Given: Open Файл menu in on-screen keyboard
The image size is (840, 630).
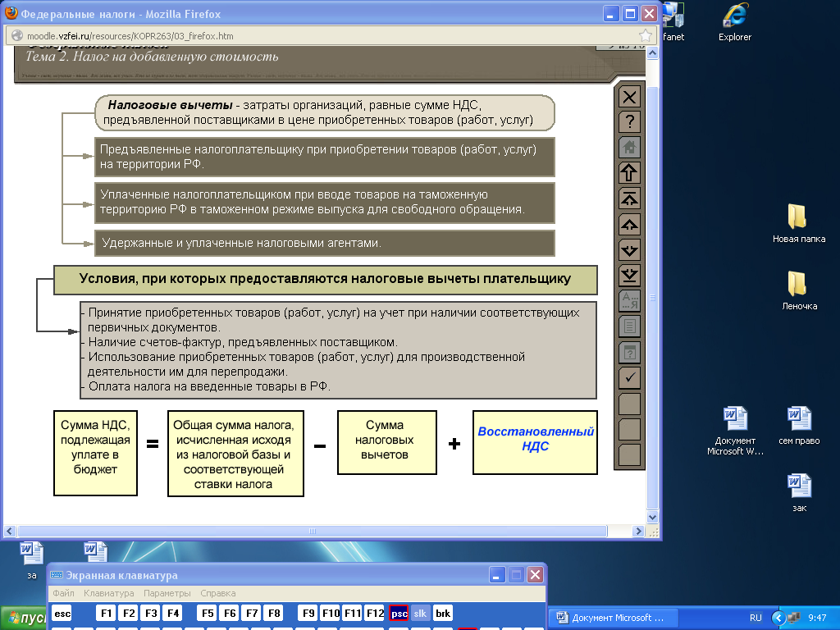Looking at the screenshot, I should click(63, 593).
